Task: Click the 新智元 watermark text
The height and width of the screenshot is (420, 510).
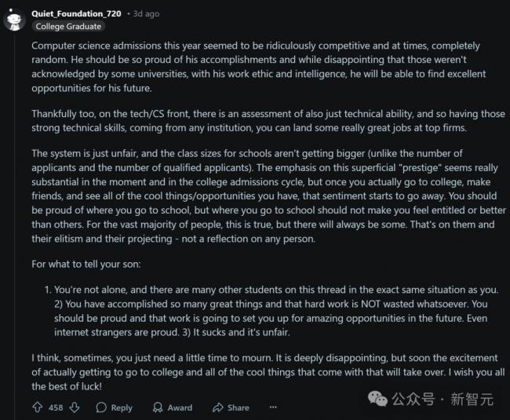Action: pos(472,400)
